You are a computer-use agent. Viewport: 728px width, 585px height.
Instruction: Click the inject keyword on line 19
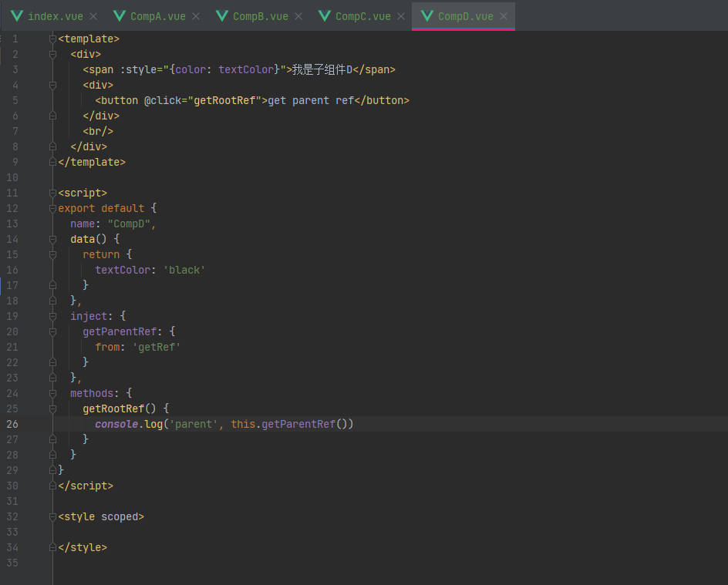89,316
